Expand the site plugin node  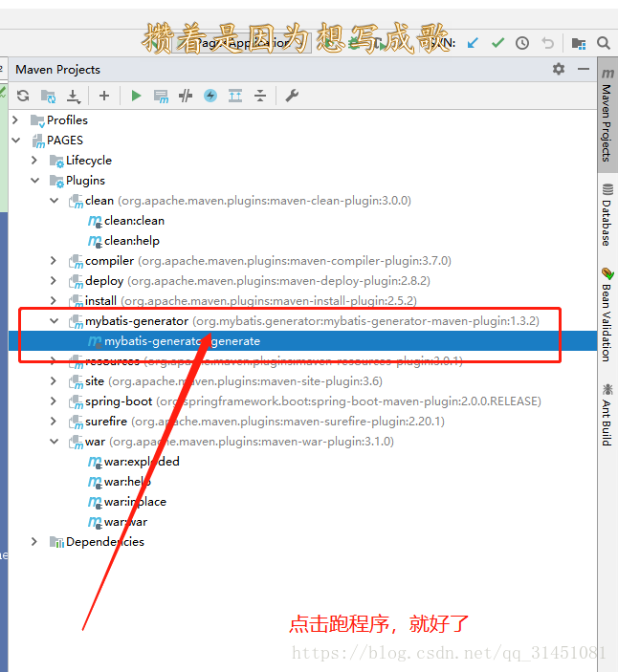tap(54, 381)
